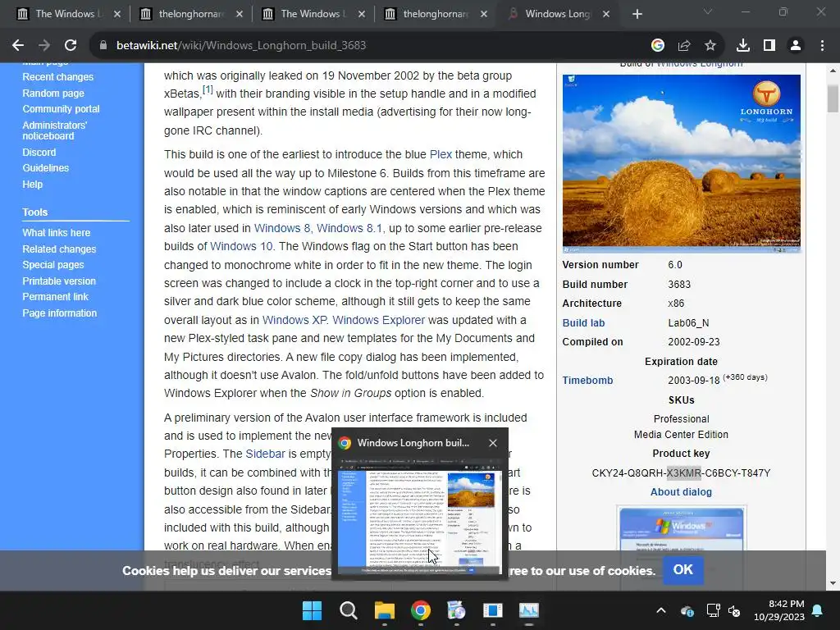Close the first 'The Windows' tab
The width and height of the screenshot is (840, 630).
117,14
